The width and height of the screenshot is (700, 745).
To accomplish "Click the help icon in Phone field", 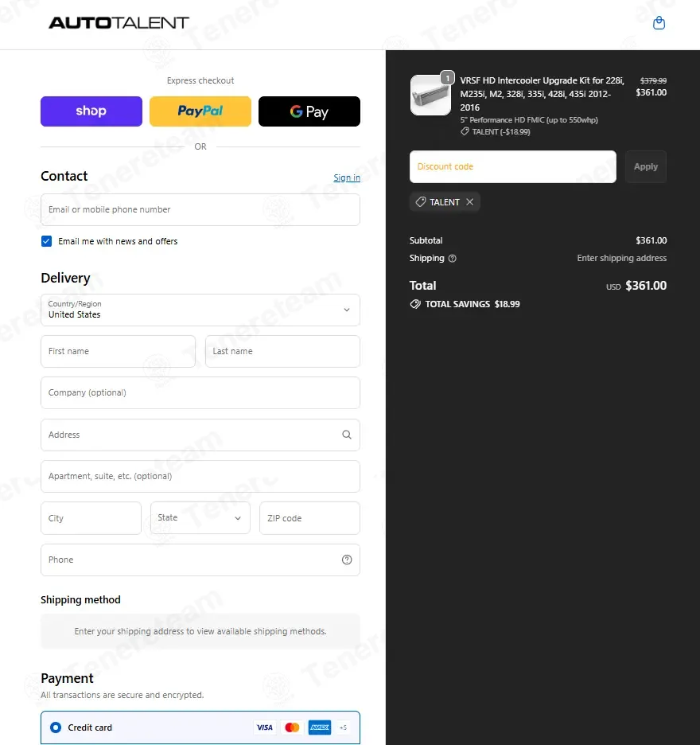I will pyautogui.click(x=347, y=560).
